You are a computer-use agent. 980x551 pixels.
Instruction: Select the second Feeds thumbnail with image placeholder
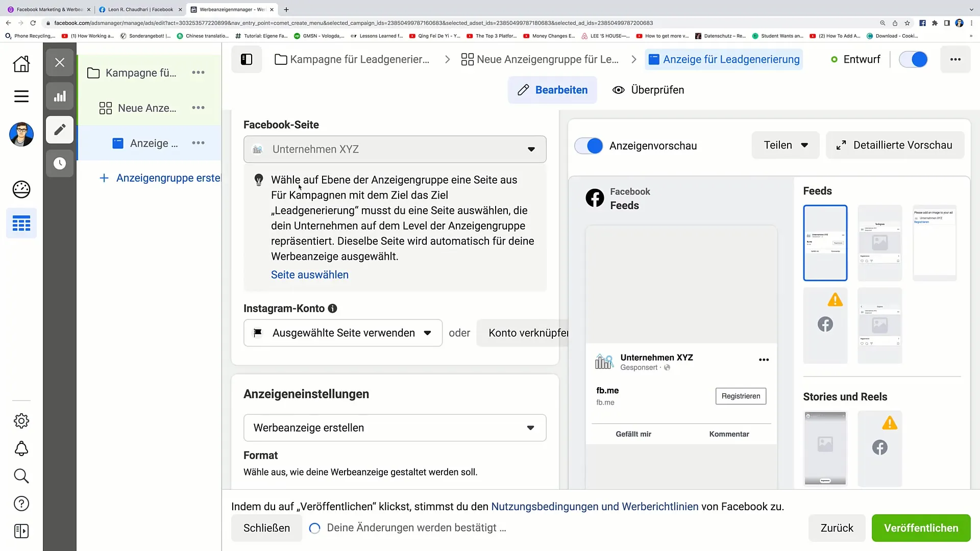[x=880, y=243]
